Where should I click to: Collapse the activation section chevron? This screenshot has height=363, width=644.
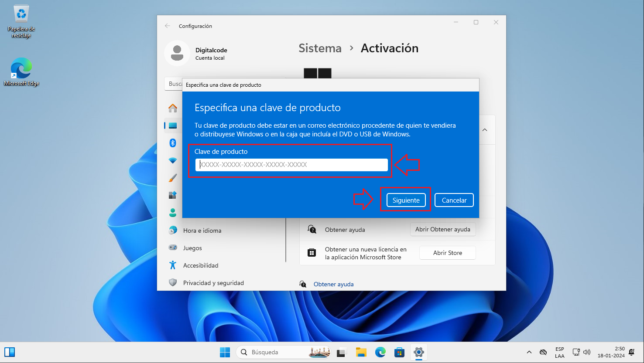[x=485, y=130]
